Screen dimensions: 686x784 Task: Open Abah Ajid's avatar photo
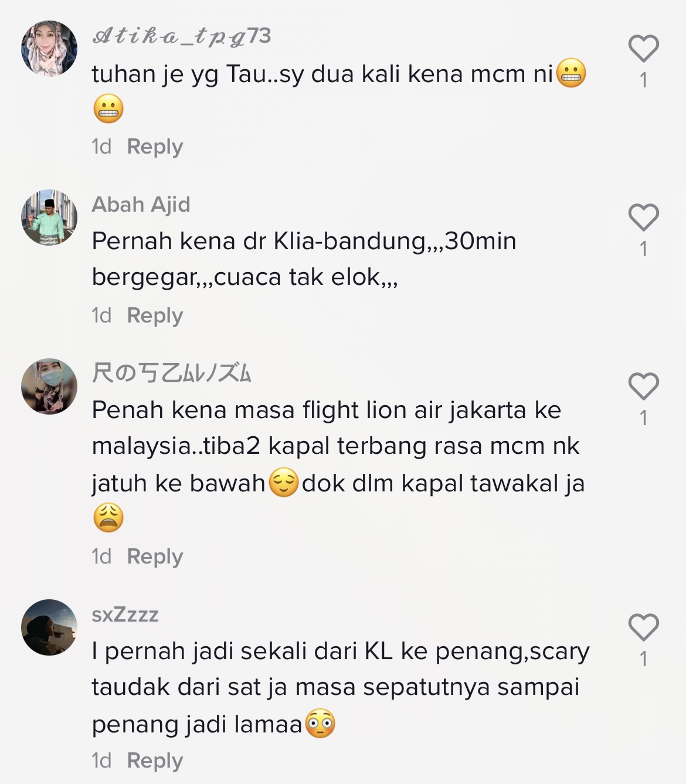point(49,218)
